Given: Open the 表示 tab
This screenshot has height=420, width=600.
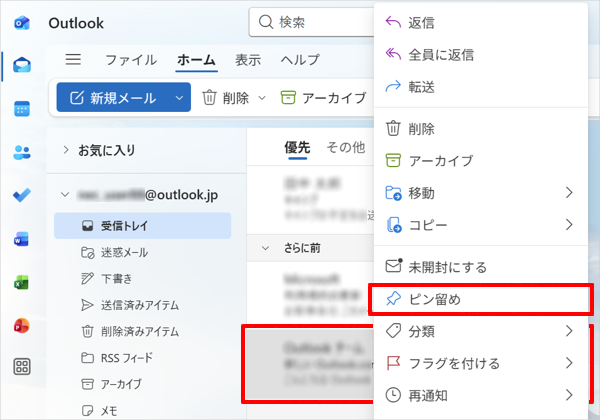Looking at the screenshot, I should pyautogui.click(x=248, y=60).
